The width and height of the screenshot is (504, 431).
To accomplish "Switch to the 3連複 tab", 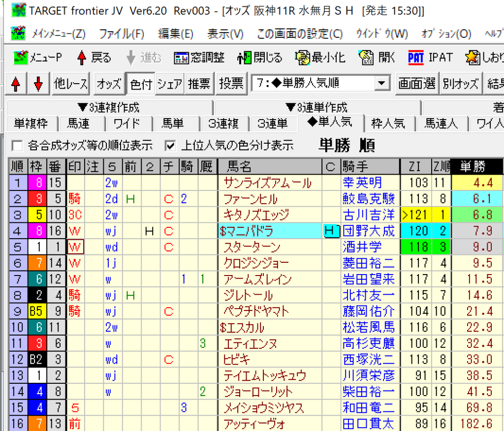I will [x=223, y=123].
